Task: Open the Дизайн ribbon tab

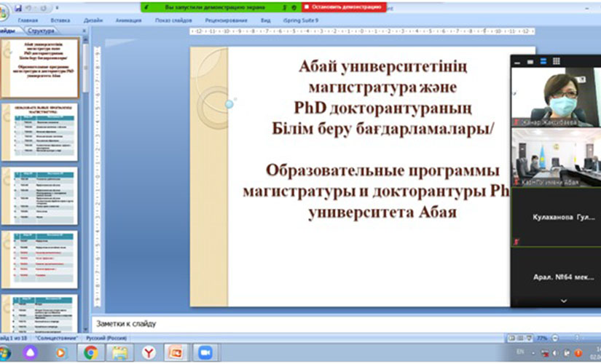Action: (x=93, y=20)
